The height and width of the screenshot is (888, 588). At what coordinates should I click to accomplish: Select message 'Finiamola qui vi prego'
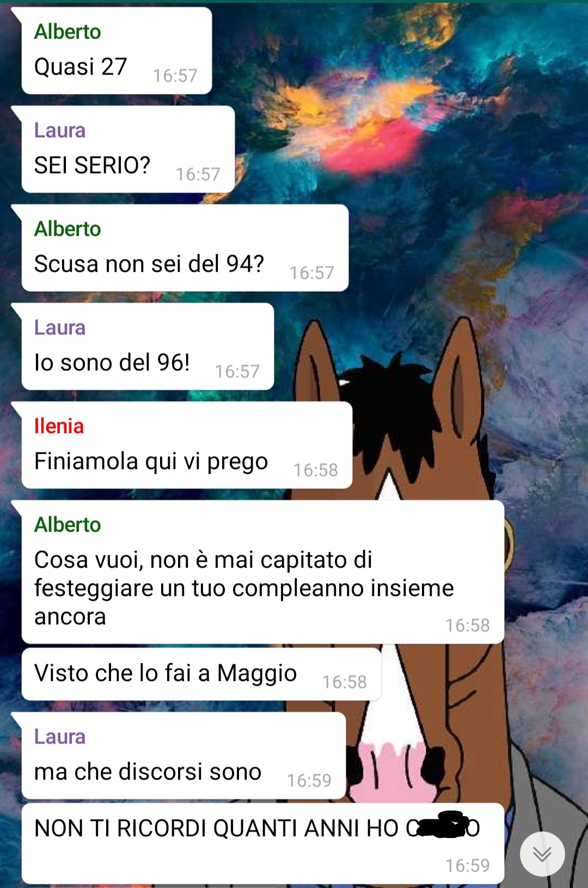(x=186, y=445)
